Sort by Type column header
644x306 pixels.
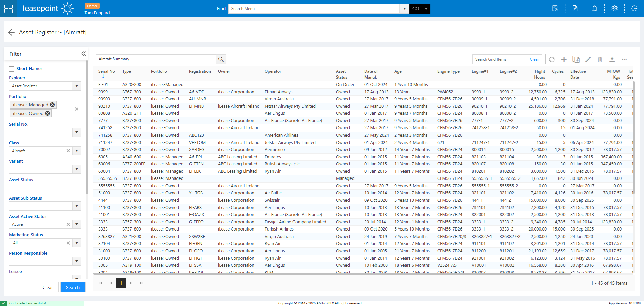click(127, 71)
